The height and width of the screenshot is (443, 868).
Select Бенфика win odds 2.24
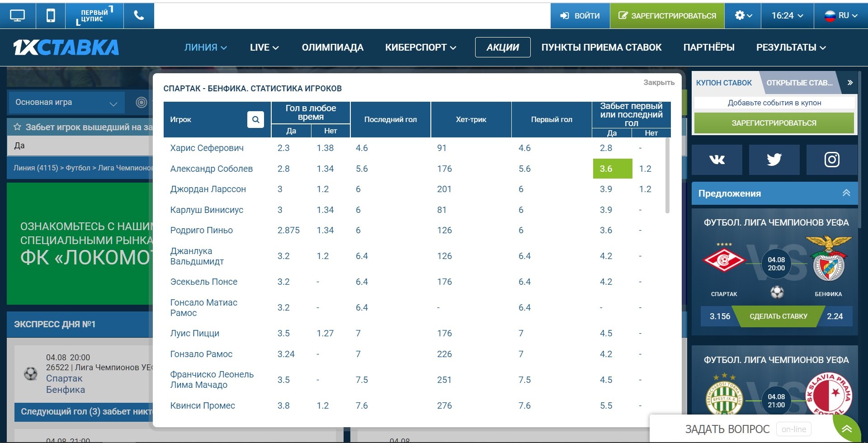(x=835, y=316)
